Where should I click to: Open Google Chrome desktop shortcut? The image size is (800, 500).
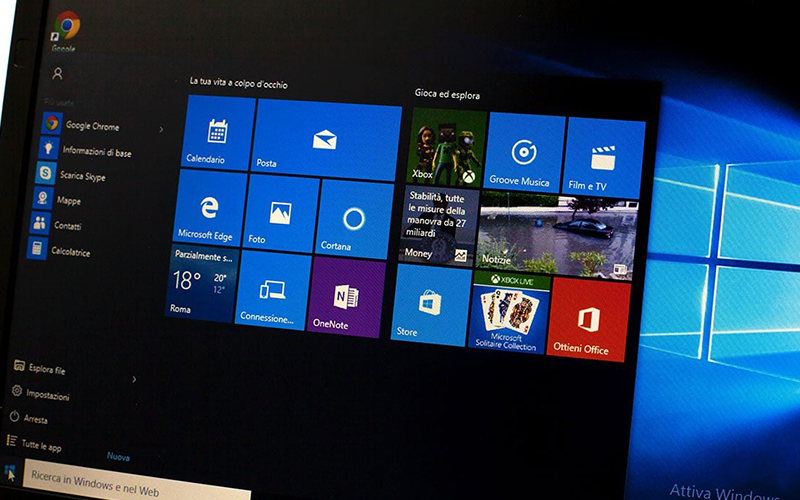click(x=66, y=32)
